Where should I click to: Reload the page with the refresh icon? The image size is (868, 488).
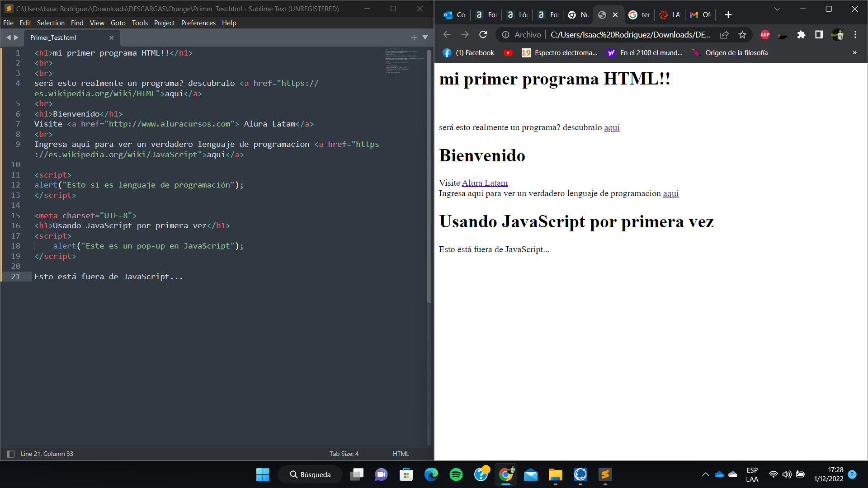coord(483,34)
